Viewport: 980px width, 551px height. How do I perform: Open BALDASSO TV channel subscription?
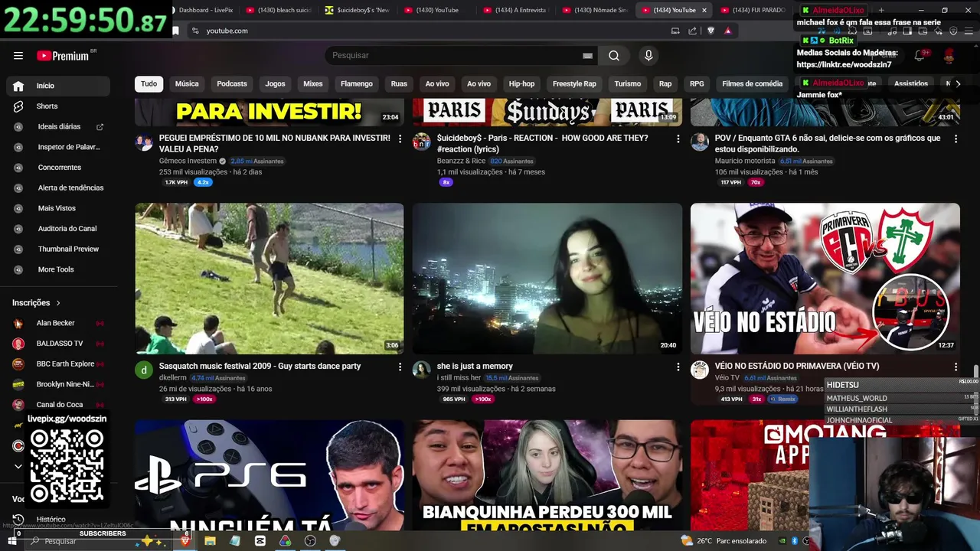click(x=58, y=344)
